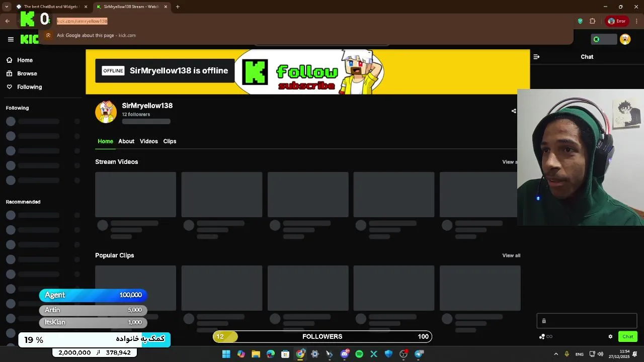This screenshot has height=362, width=644.
Task: Send message with green Chat button
Action: [627, 337]
